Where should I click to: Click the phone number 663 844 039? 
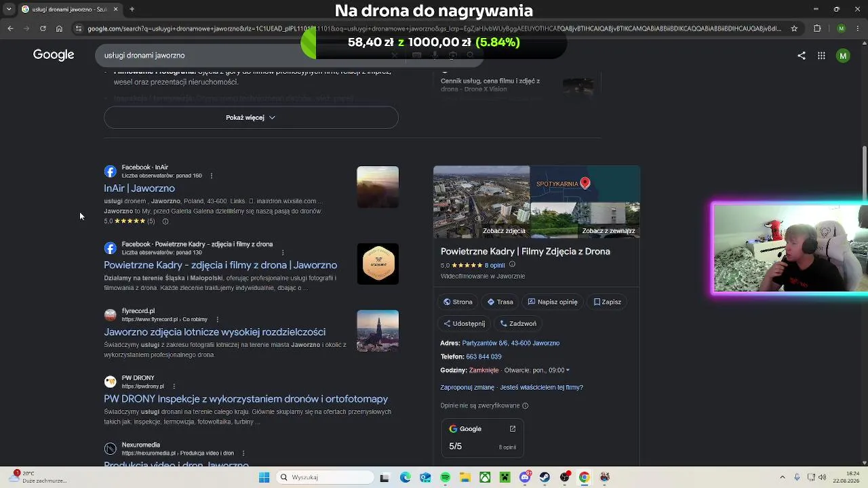click(484, 357)
